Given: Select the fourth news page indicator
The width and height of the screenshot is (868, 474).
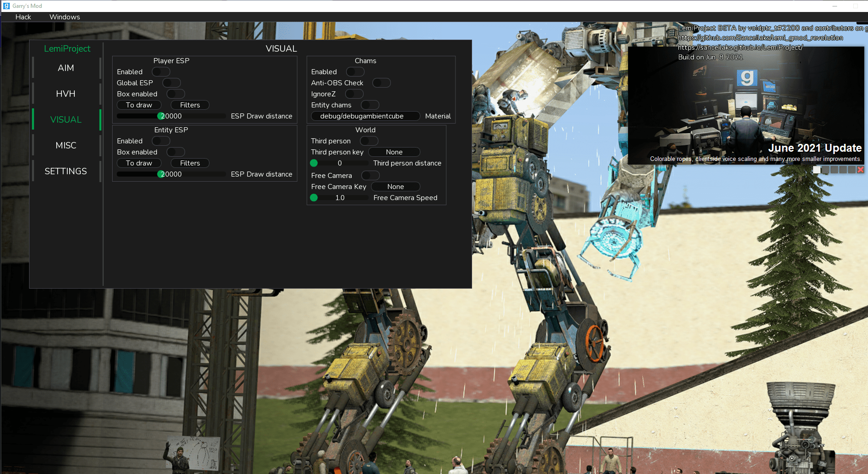Looking at the screenshot, I should (843, 170).
